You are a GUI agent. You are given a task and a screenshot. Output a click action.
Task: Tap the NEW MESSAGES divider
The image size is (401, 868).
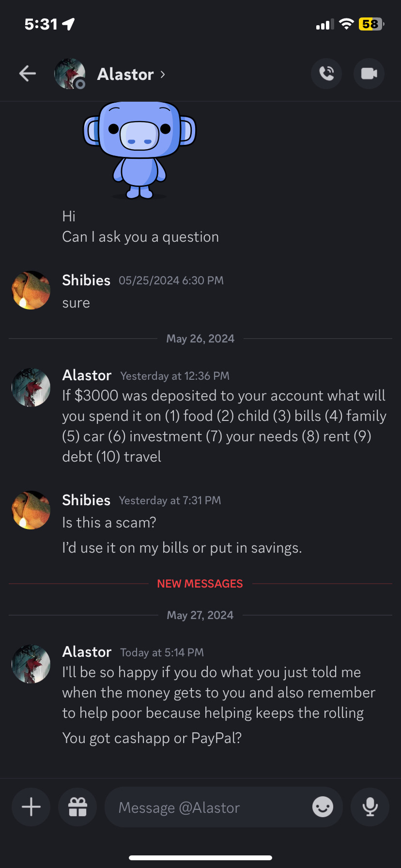[x=200, y=584]
